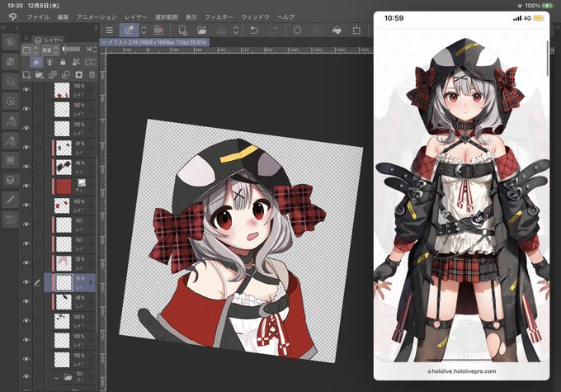This screenshot has height=392, width=561.
Task: Click the Create layer mask icon
Action: [x=78, y=75]
